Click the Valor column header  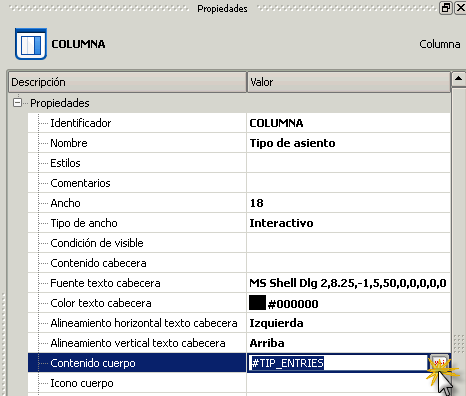click(x=349, y=82)
